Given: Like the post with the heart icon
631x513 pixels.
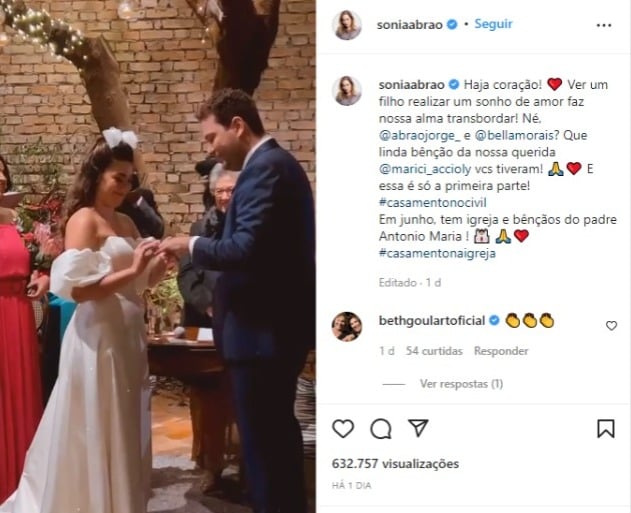Looking at the screenshot, I should (343, 429).
